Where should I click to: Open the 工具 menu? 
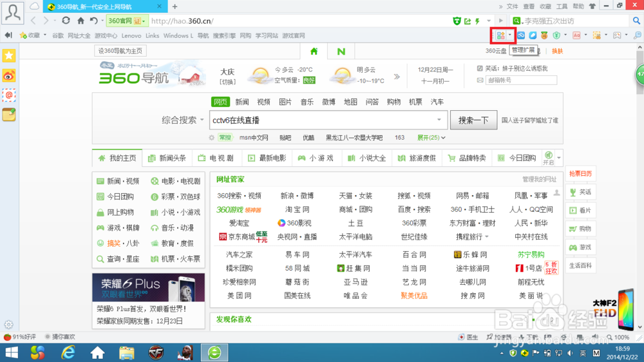tap(562, 6)
